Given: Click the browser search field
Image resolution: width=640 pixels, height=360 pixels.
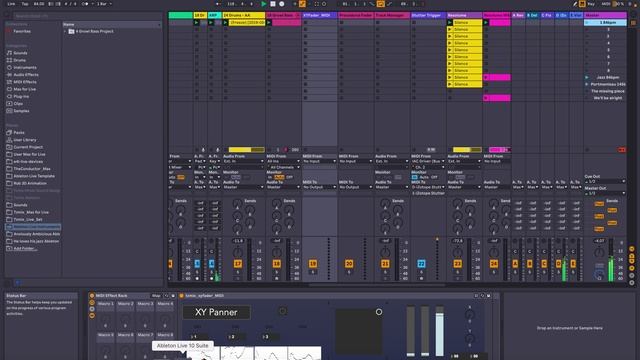Looking at the screenshot, I should pyautogui.click(x=86, y=16).
